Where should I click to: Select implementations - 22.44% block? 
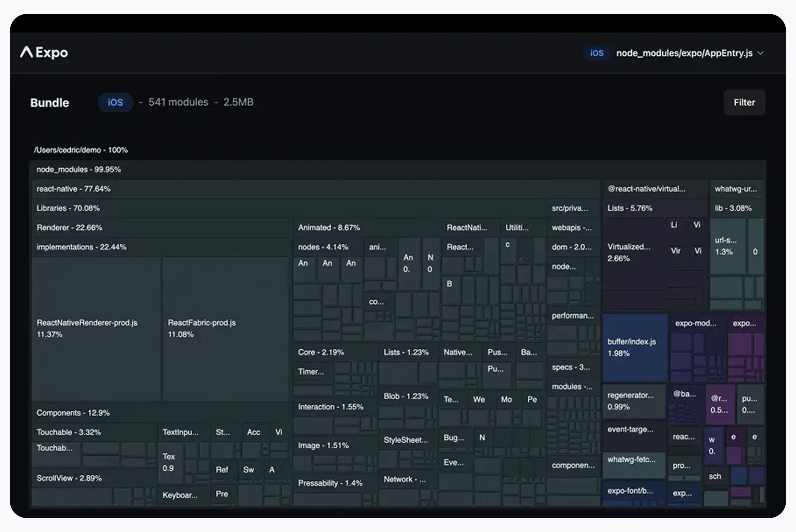(161, 247)
